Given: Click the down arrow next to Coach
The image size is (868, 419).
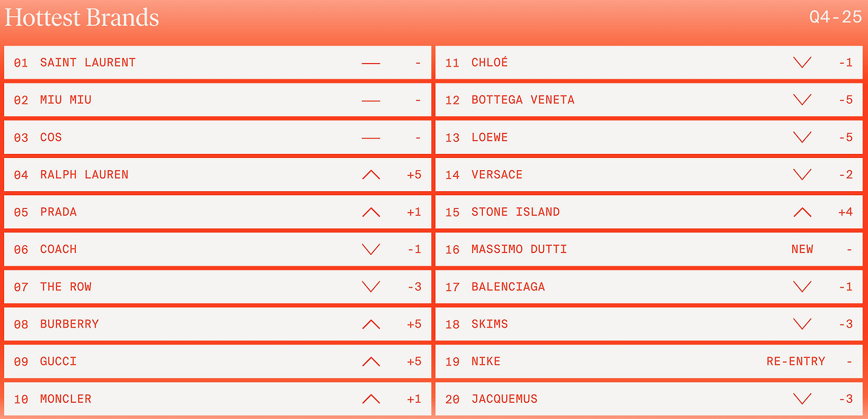Looking at the screenshot, I should [x=371, y=249].
